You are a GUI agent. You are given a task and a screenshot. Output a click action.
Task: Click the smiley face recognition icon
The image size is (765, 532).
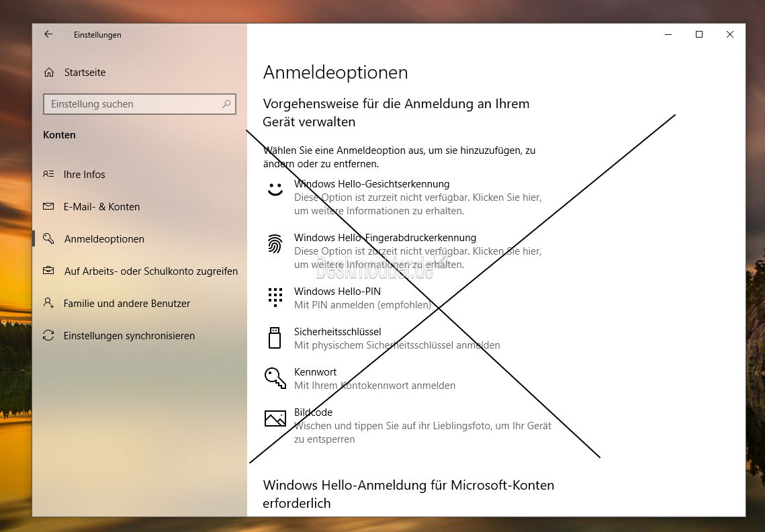[x=275, y=189]
